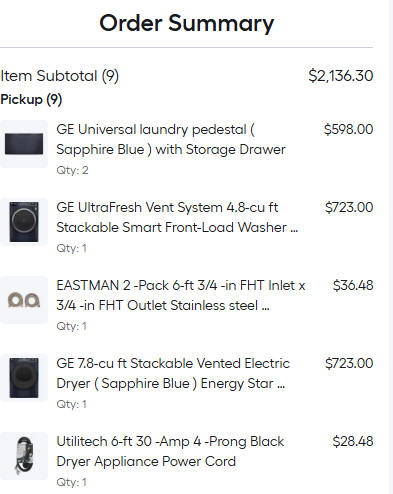Open GE UltraFresh Vent System washer link
The height and width of the screenshot is (494, 393).
coord(177,217)
